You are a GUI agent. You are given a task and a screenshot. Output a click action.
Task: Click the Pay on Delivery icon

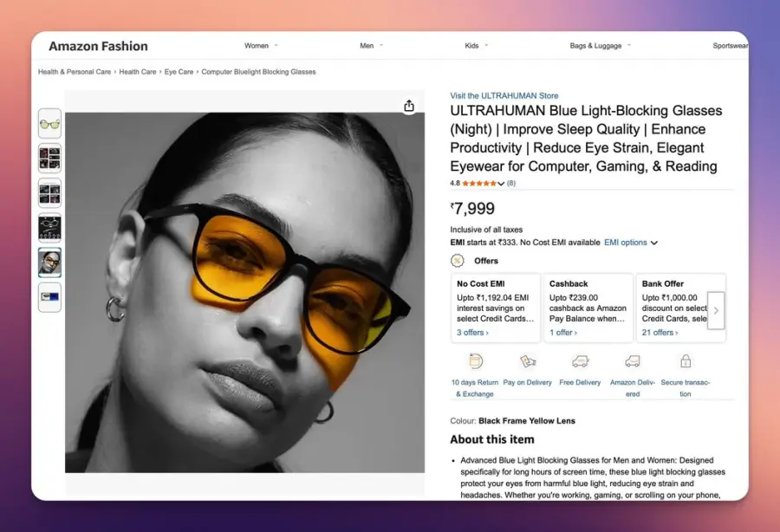tap(528, 361)
